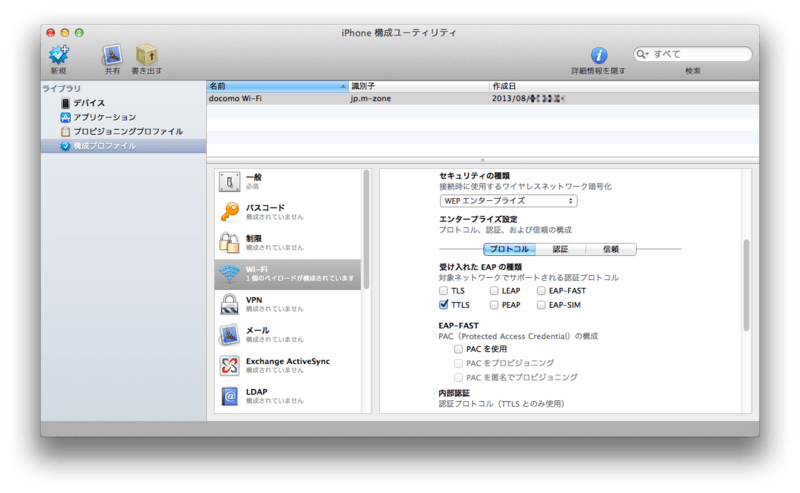Select 構成プロファイル in the sidebar
800x493 pixels.
[123, 146]
